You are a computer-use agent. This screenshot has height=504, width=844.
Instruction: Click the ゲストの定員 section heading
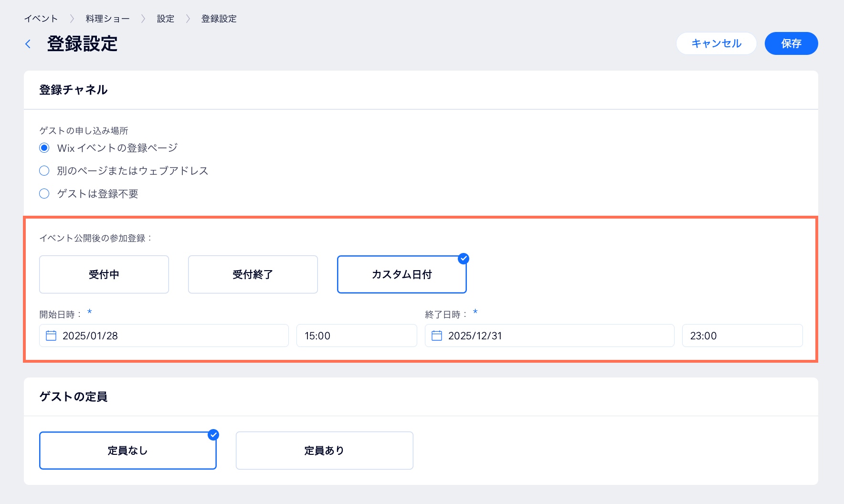pyautogui.click(x=74, y=397)
